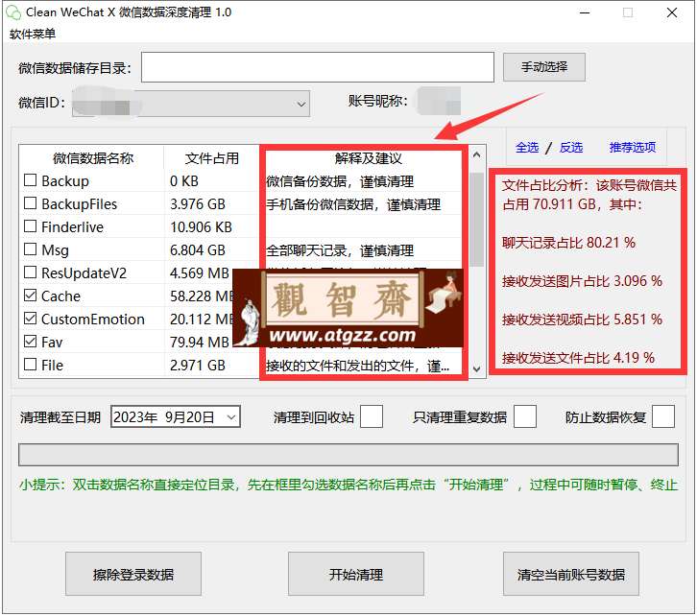Click the 微信数据储存目录 path field

(x=318, y=67)
